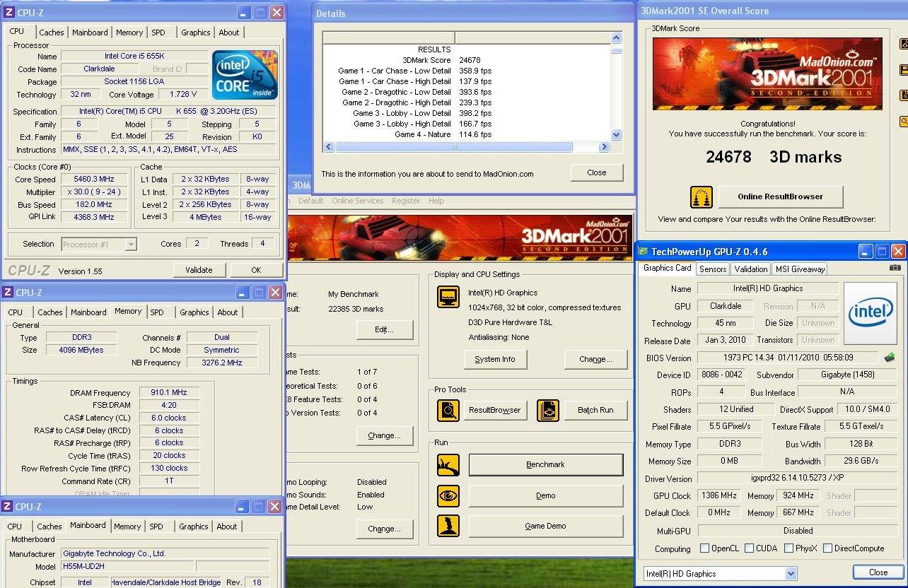Select CPU tab in Memory CPU-Z window
This screenshot has width=908, height=588.
[15, 312]
